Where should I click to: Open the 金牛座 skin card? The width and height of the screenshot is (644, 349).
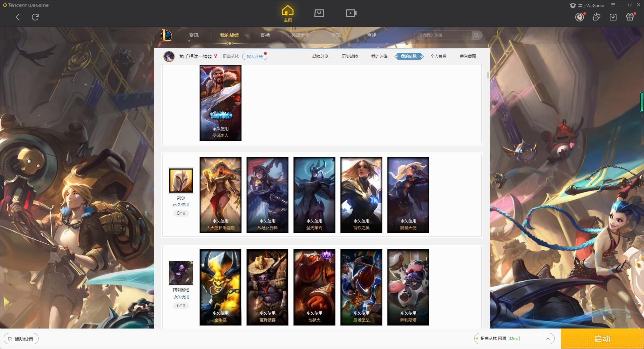(x=220, y=287)
